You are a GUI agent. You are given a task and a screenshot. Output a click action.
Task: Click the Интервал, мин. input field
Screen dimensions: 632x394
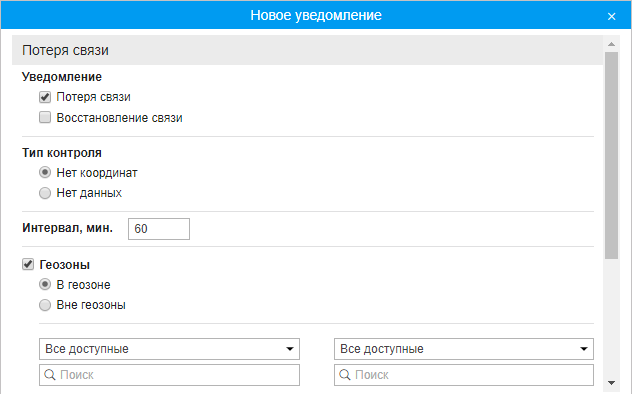click(x=159, y=229)
